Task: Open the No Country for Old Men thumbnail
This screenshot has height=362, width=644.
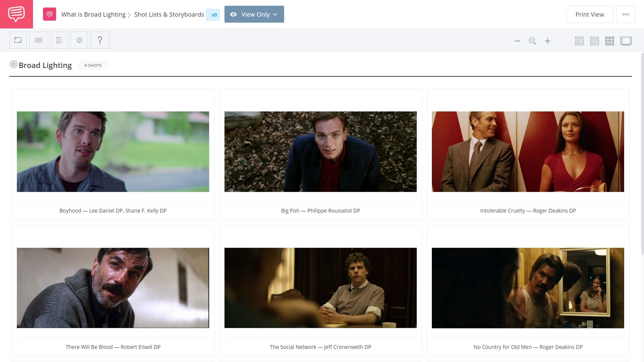Action: (528, 288)
